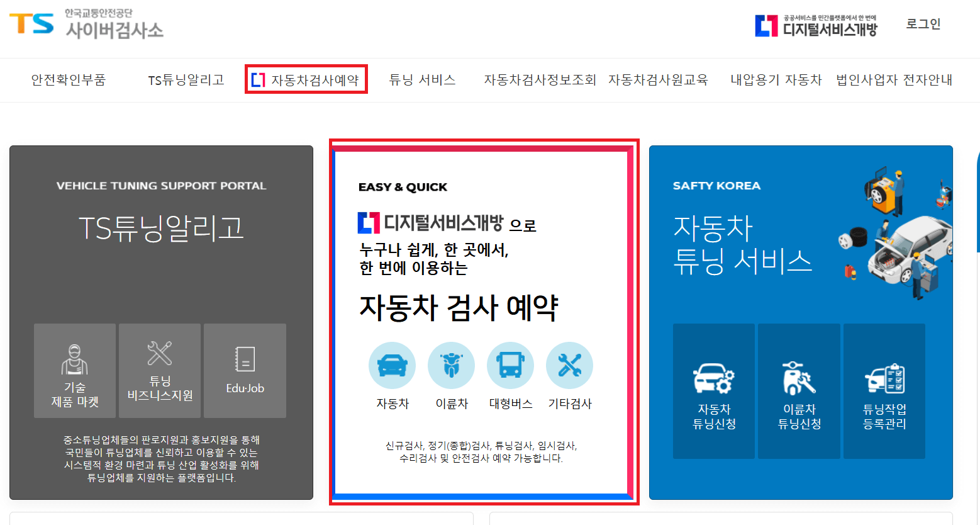The width and height of the screenshot is (980, 525).
Task: Open the 이륜차 motorcycle inspection icon
Action: click(451, 366)
